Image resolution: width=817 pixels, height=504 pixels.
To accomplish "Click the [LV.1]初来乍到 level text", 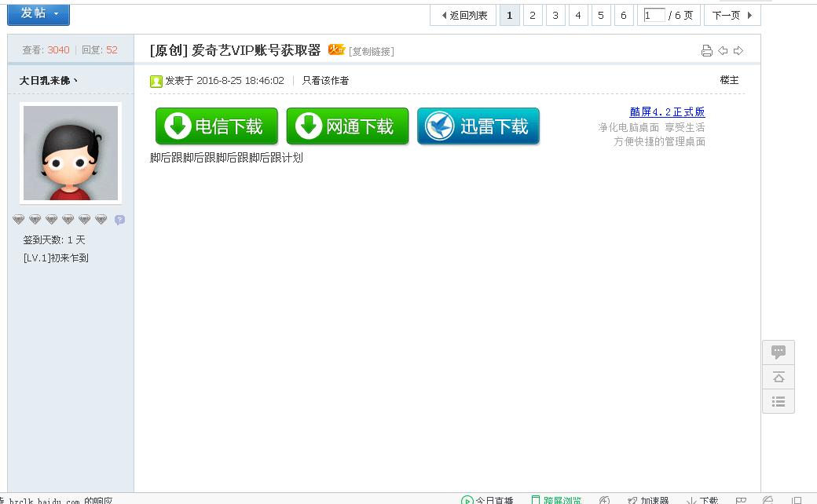I will [56, 257].
